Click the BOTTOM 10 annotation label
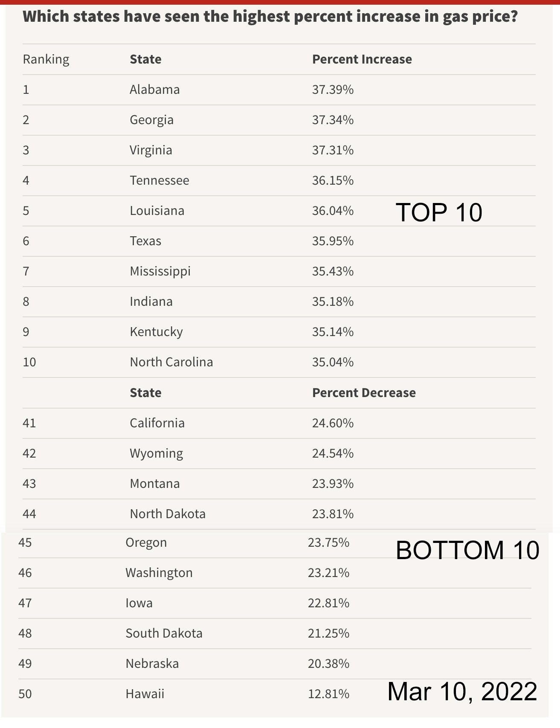 (467, 550)
